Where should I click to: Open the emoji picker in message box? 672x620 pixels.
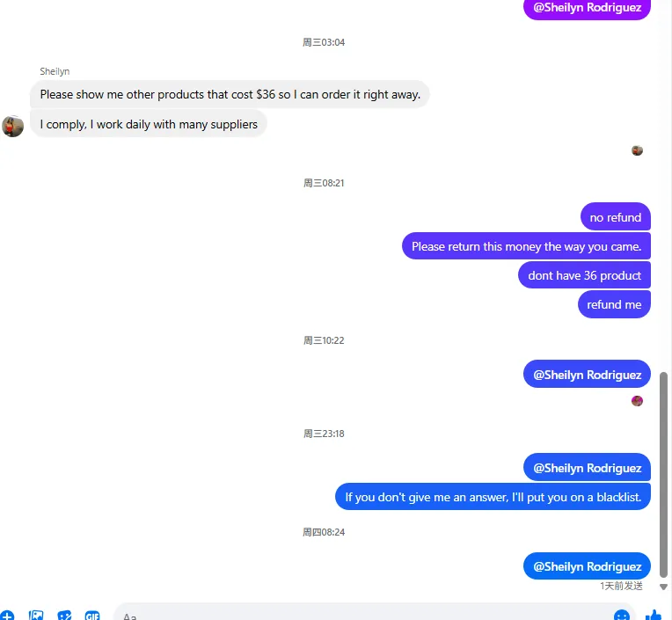point(622,616)
